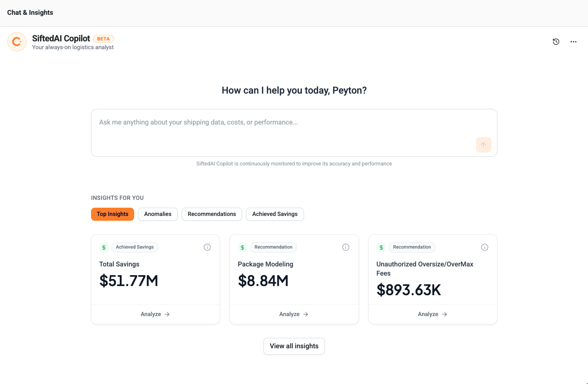Image resolution: width=588 pixels, height=384 pixels.
Task: Show info for the Unauthorized Oversize/OverMax Fees card
Action: click(x=484, y=247)
